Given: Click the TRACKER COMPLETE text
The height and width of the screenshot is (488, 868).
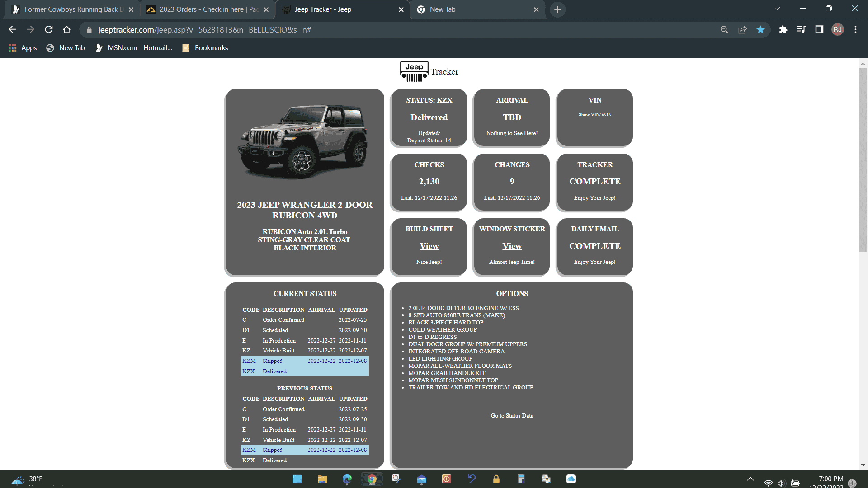Looking at the screenshot, I should 595,182.
